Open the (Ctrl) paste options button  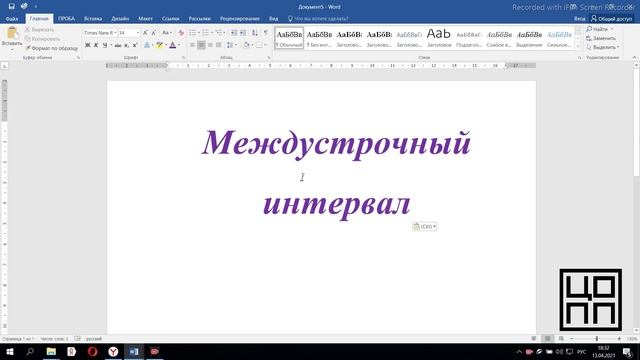(x=424, y=227)
